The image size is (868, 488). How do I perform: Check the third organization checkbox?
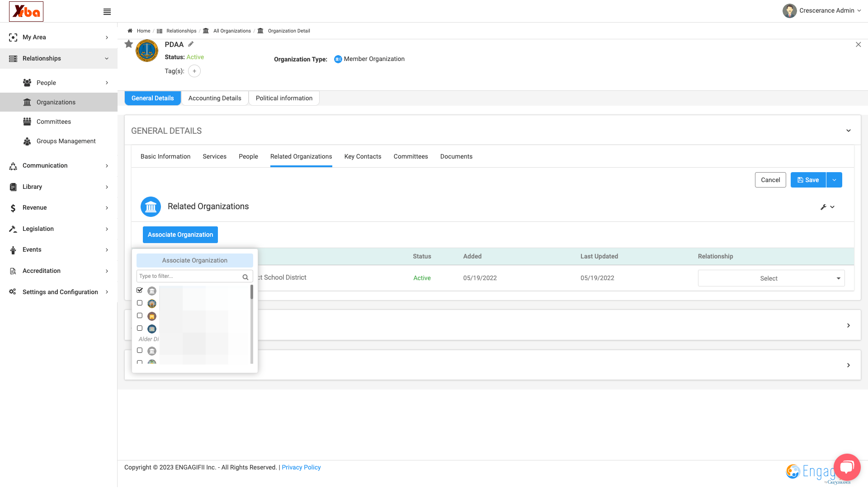coord(140,315)
